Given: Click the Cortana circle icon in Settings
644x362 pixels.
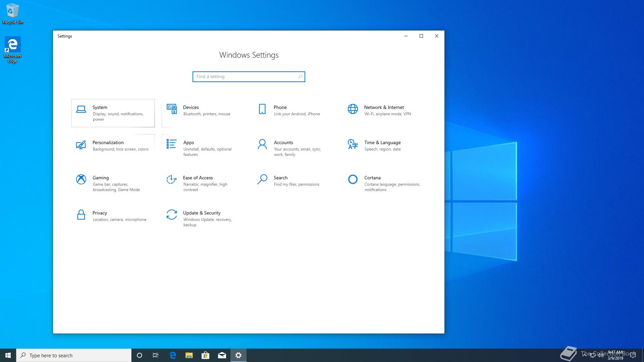Looking at the screenshot, I should coord(353,179).
